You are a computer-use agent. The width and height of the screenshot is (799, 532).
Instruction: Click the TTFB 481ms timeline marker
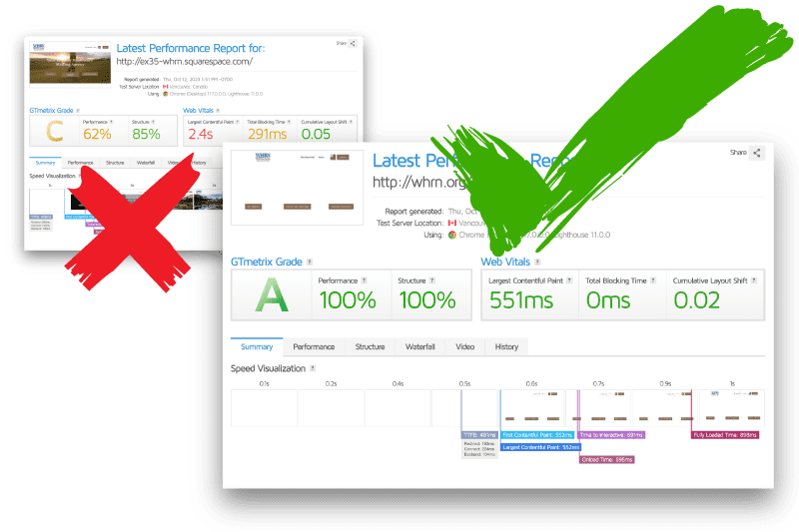pyautogui.click(x=479, y=435)
